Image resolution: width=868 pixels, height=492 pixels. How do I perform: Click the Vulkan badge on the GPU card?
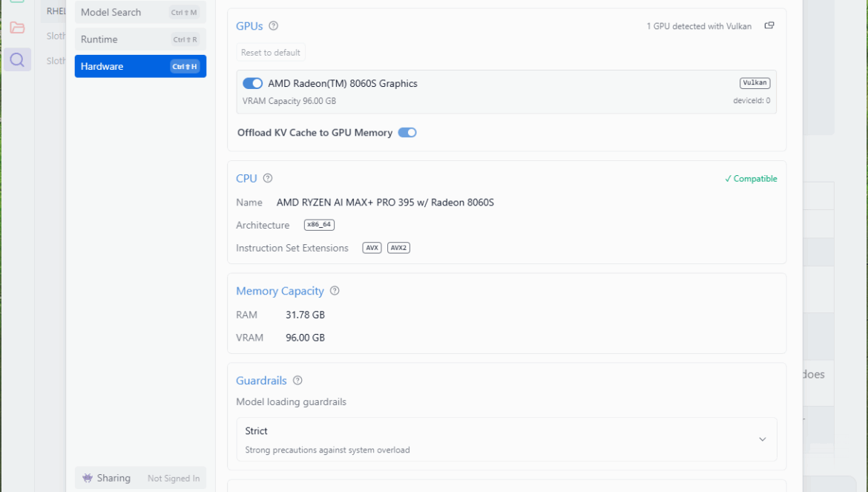[754, 83]
